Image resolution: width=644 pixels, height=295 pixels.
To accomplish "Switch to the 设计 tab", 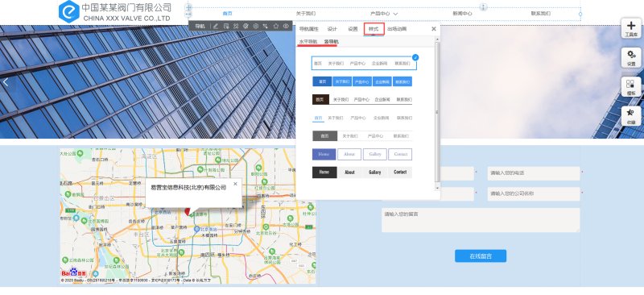I will tap(332, 29).
